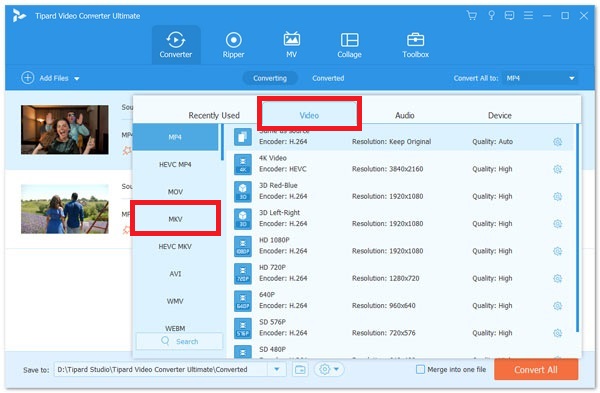Show the Converting list tab
The height and width of the screenshot is (393, 600).
[270, 78]
